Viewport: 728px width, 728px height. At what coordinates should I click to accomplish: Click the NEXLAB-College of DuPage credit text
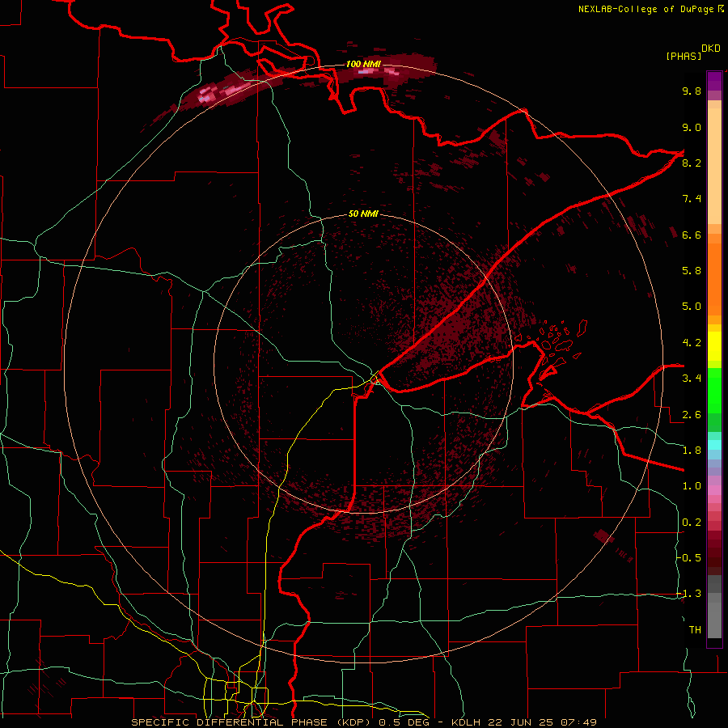point(645,9)
